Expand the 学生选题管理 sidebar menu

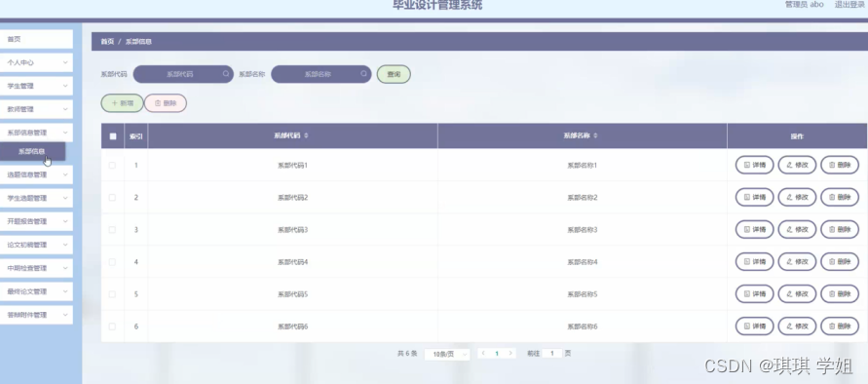[36, 198]
